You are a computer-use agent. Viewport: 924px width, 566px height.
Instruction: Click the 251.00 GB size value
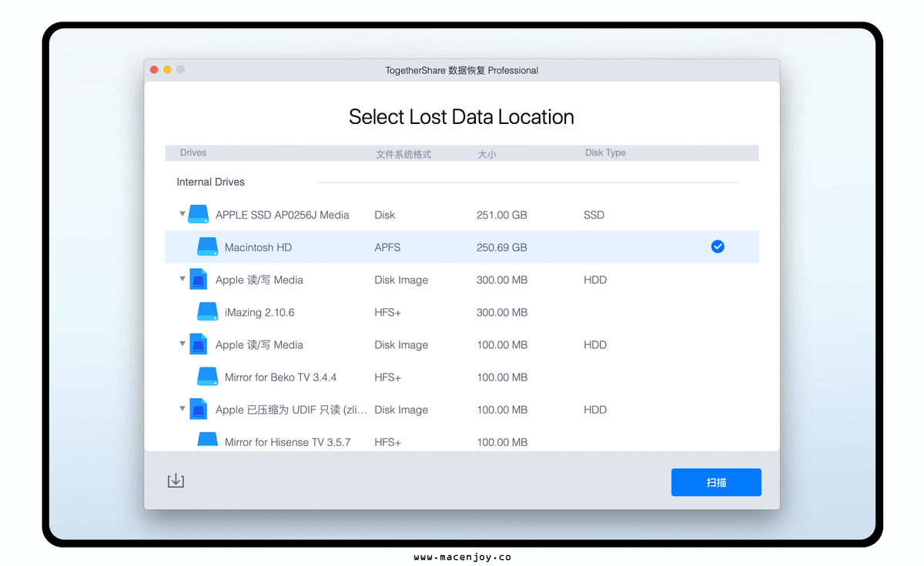click(x=502, y=215)
